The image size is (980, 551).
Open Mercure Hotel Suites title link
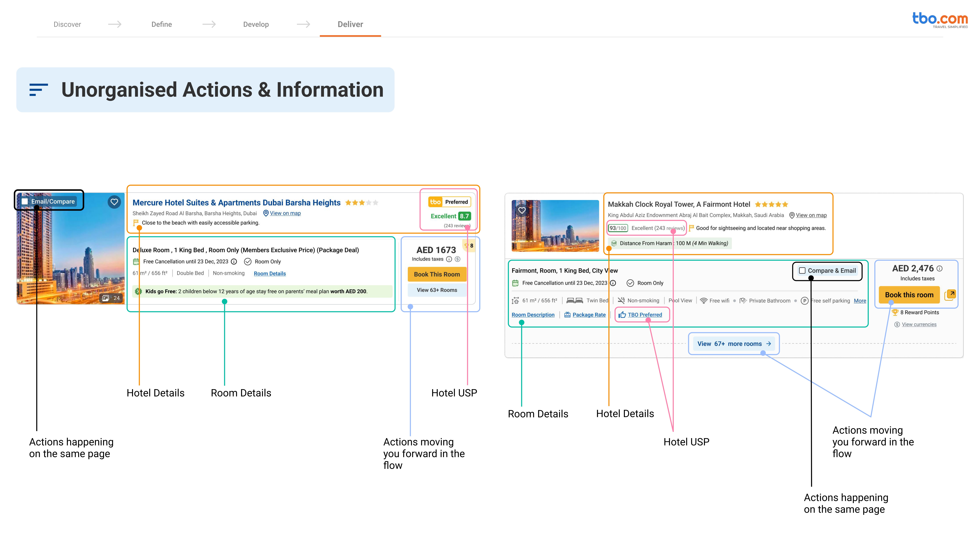coord(236,203)
